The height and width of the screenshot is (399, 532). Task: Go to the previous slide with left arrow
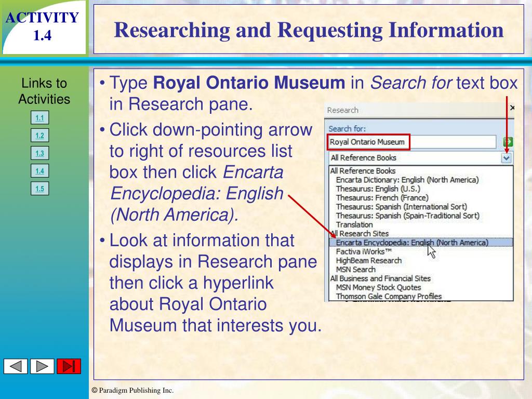(x=16, y=366)
